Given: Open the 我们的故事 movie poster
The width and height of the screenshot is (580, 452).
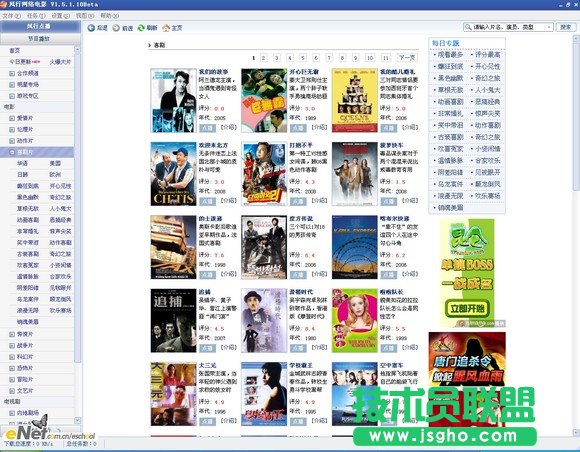Looking at the screenshot, I should [173, 101].
